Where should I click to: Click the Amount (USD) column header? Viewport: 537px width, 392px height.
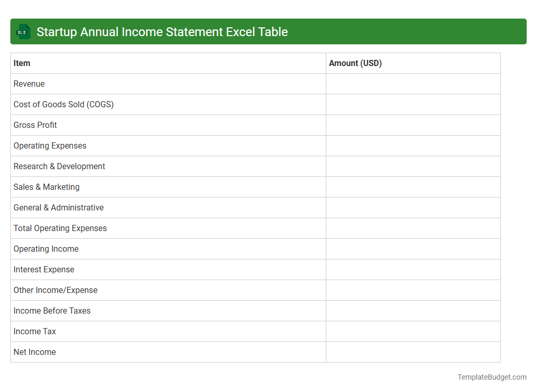tap(355, 63)
